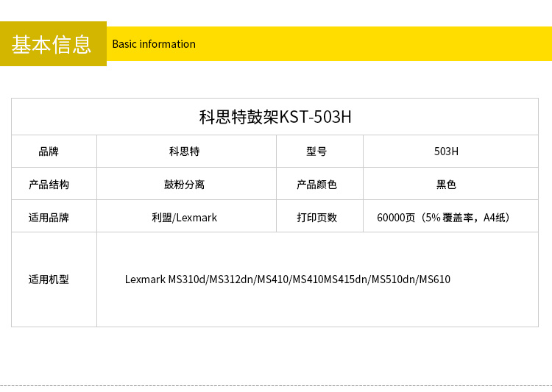Click the 品牌 label cell
552x392 pixels.
click(x=49, y=152)
